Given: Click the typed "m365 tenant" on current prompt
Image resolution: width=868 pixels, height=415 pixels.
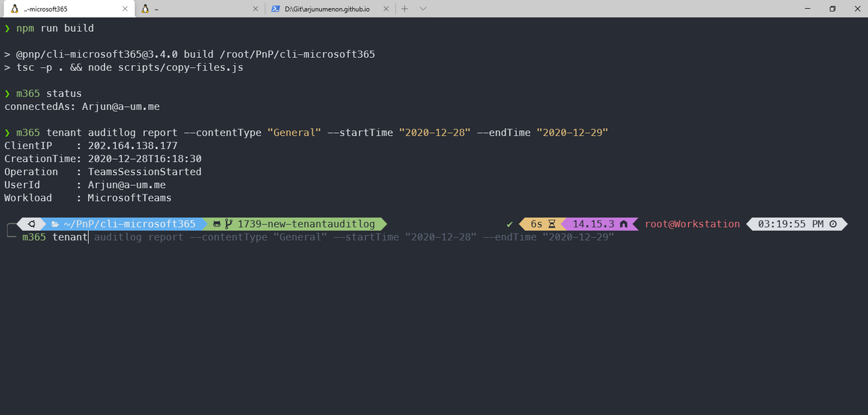Looking at the screenshot, I should [x=55, y=237].
